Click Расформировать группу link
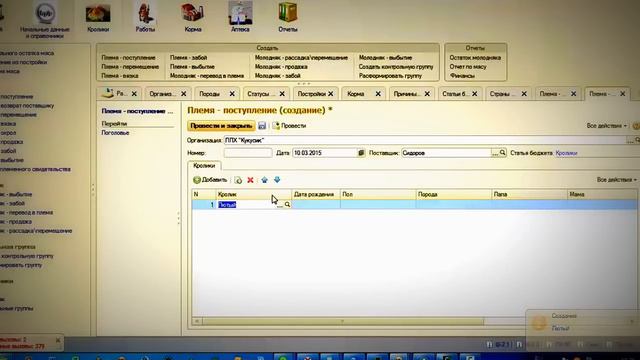The height and width of the screenshot is (360, 640). pos(390,76)
